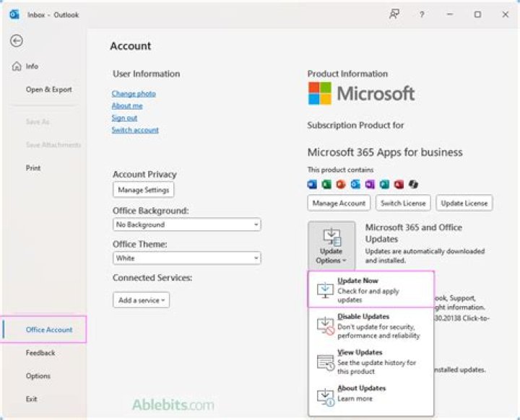Image resolution: width=520 pixels, height=420 pixels.
Task: Click the Manage Settings button
Action: 143,190
